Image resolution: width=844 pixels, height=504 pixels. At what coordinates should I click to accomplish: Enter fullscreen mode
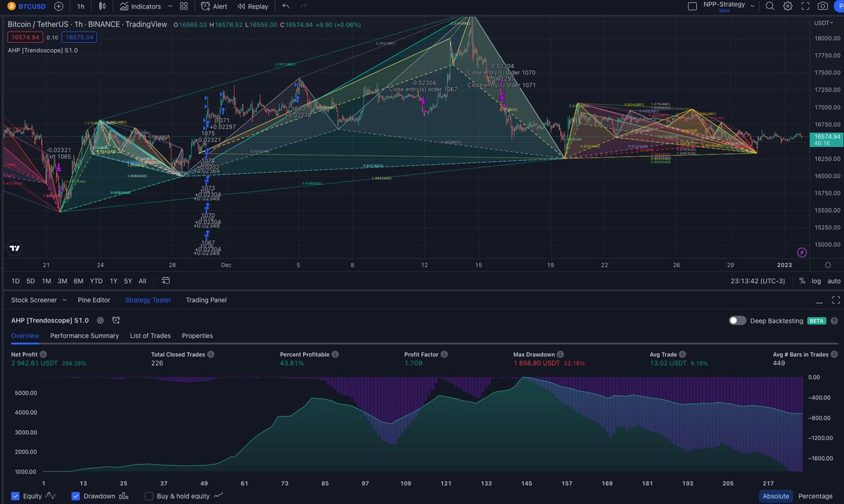pos(805,6)
